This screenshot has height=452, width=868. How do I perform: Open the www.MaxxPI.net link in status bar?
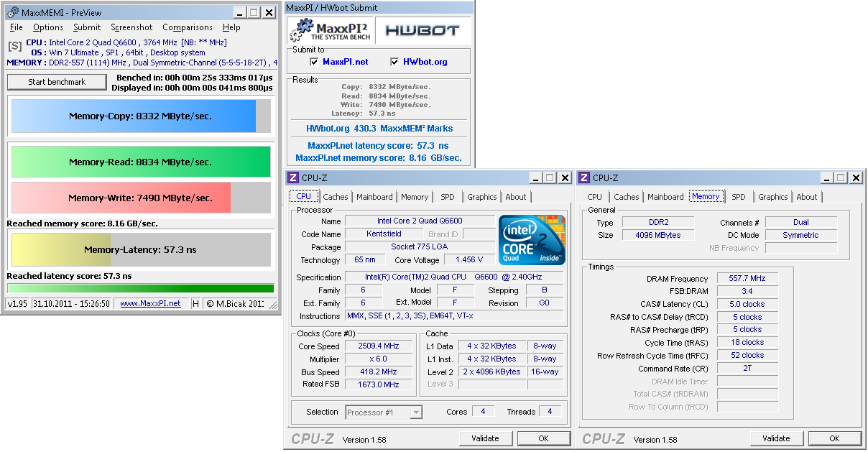point(150,303)
